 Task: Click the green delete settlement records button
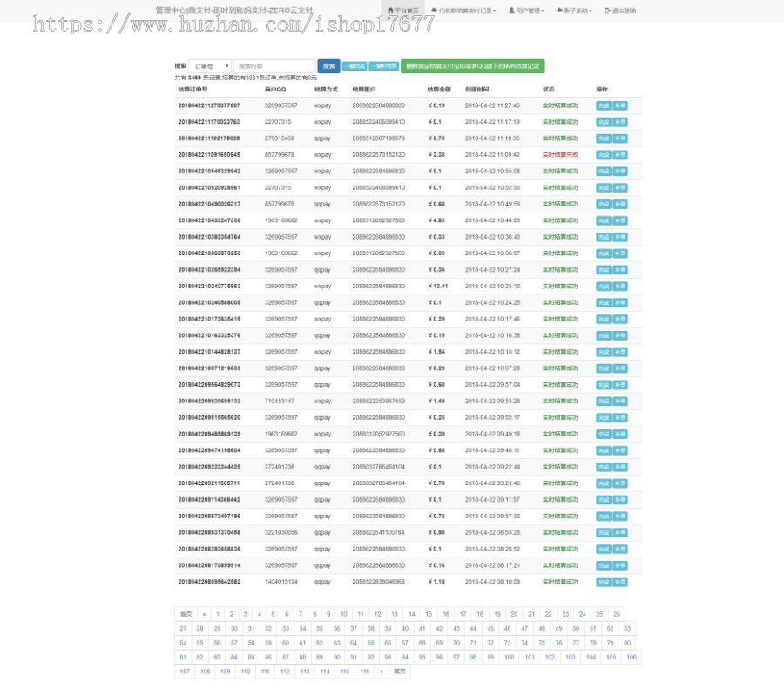click(472, 66)
